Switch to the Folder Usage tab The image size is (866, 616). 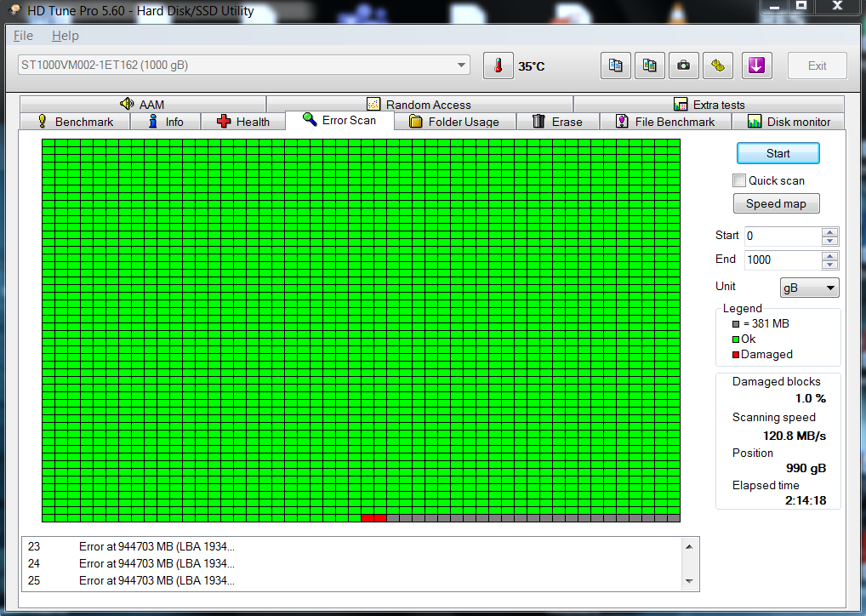pos(454,122)
